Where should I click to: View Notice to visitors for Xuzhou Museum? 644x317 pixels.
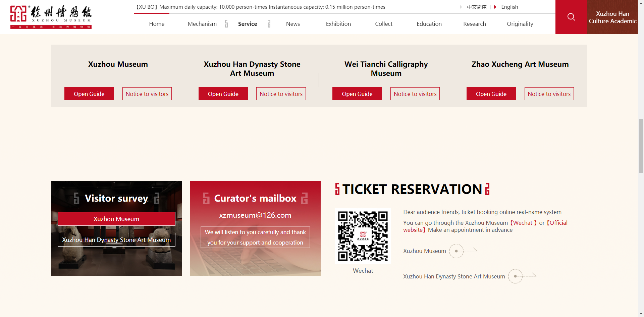click(x=147, y=94)
